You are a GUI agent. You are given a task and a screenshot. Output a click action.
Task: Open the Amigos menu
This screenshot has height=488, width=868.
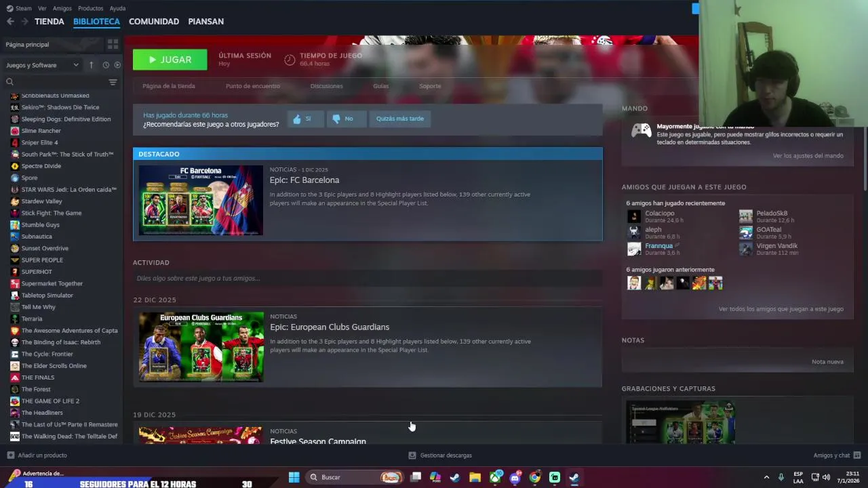click(62, 8)
